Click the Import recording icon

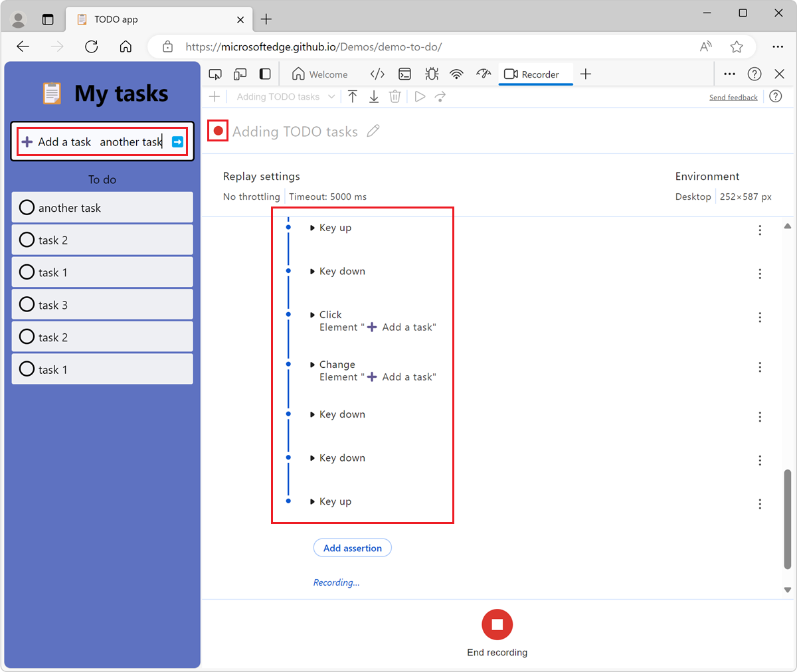(x=353, y=96)
